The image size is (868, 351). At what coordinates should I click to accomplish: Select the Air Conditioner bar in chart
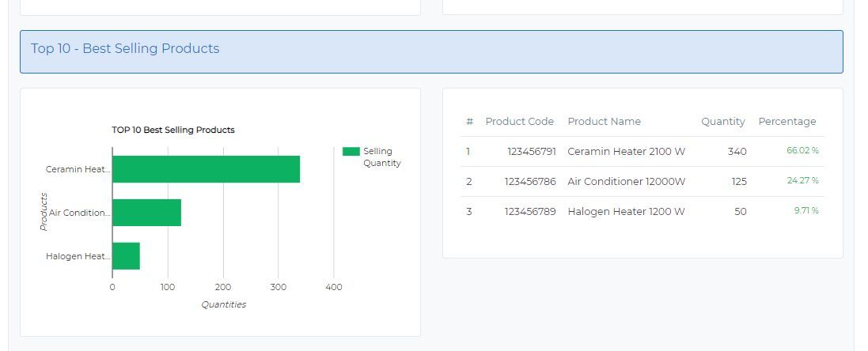[146, 213]
